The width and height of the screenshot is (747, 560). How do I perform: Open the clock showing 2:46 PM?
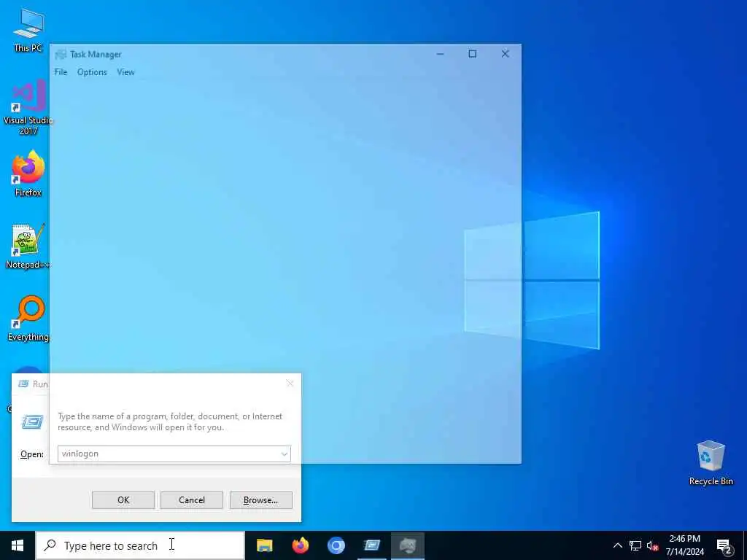tap(684, 545)
